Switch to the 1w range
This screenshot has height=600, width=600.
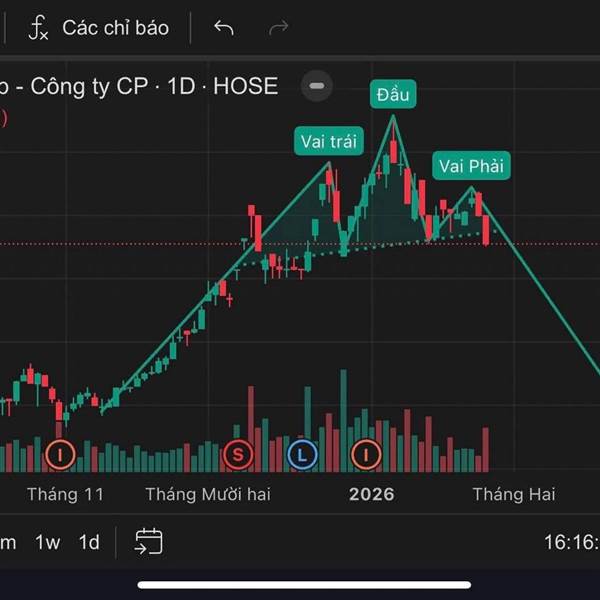(48, 542)
